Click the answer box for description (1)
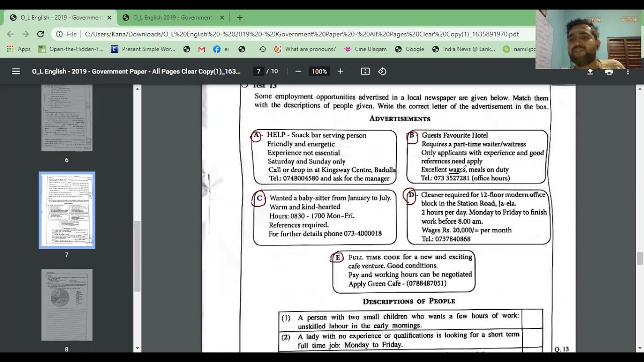This screenshot has height=362, width=644. pos(532,320)
